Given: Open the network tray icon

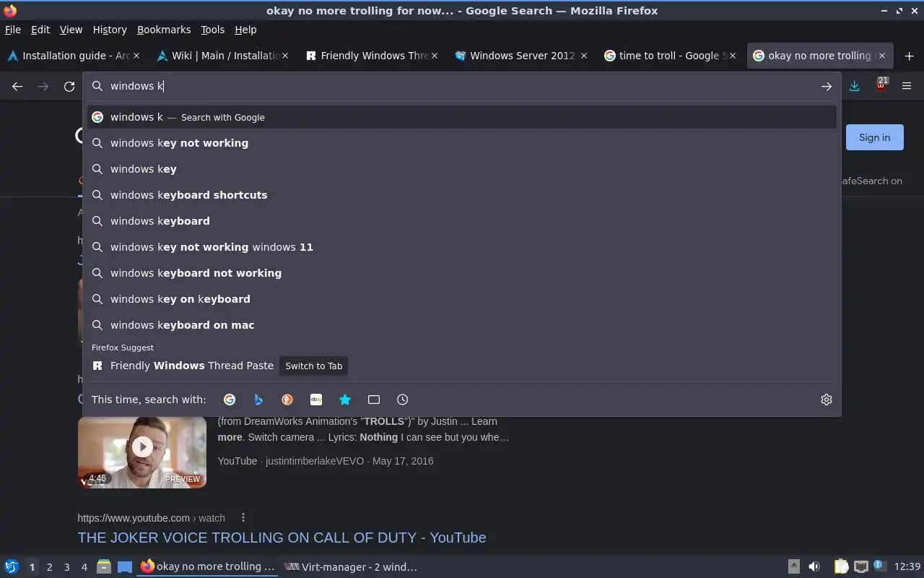Looking at the screenshot, I should click(860, 566).
